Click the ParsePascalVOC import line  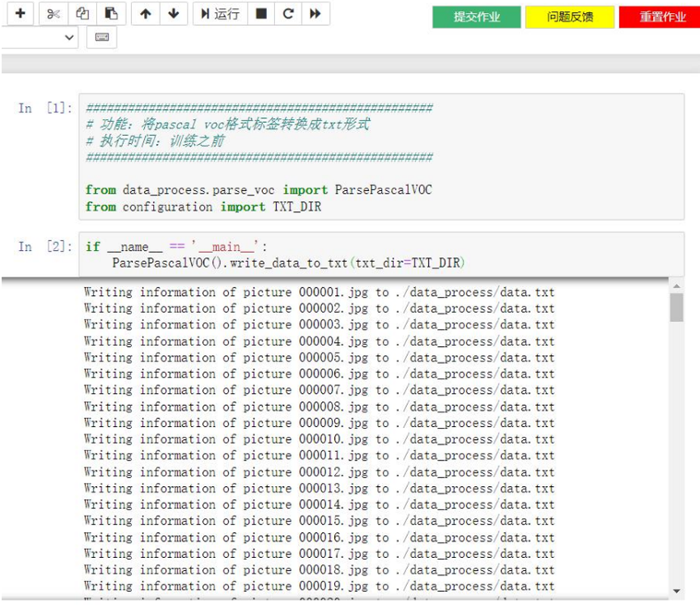(x=259, y=190)
